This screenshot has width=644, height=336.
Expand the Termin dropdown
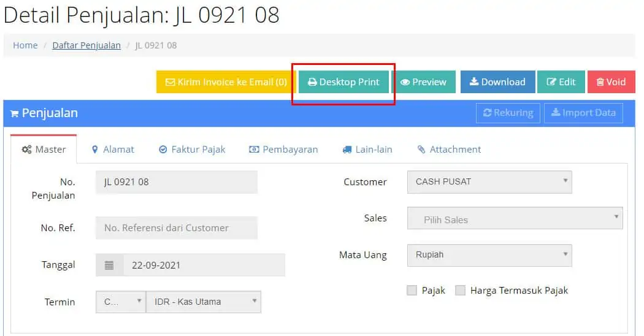click(121, 302)
